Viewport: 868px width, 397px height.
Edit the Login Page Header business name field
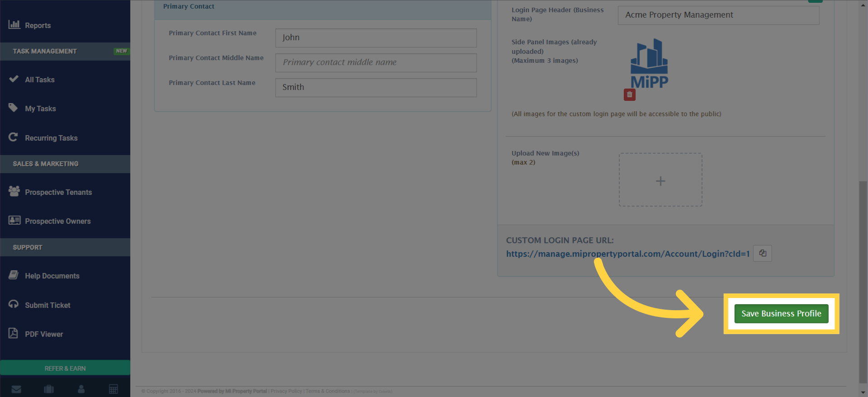718,15
